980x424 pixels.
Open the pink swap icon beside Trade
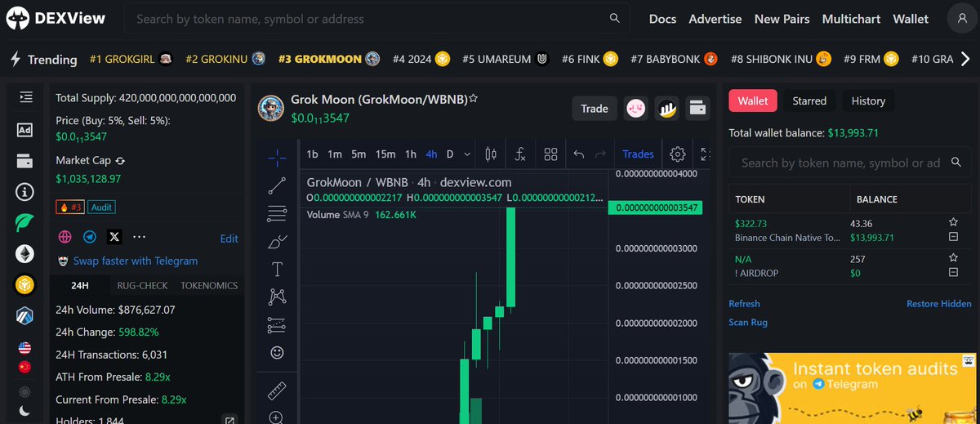637,108
